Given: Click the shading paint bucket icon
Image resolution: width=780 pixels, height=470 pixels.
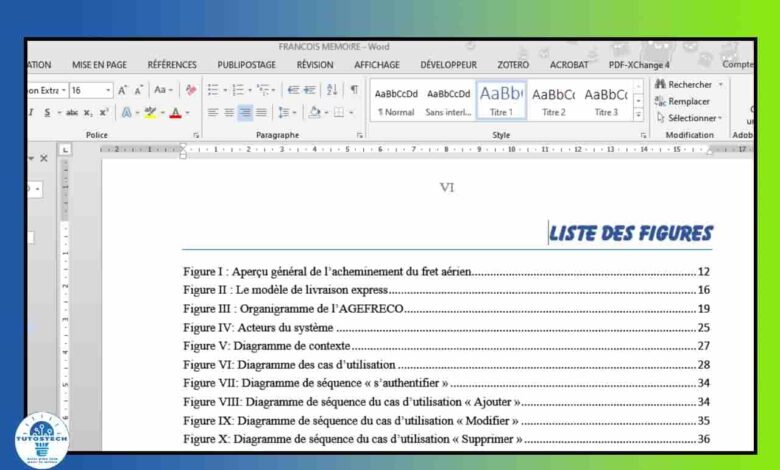Looking at the screenshot, I should 314,113.
